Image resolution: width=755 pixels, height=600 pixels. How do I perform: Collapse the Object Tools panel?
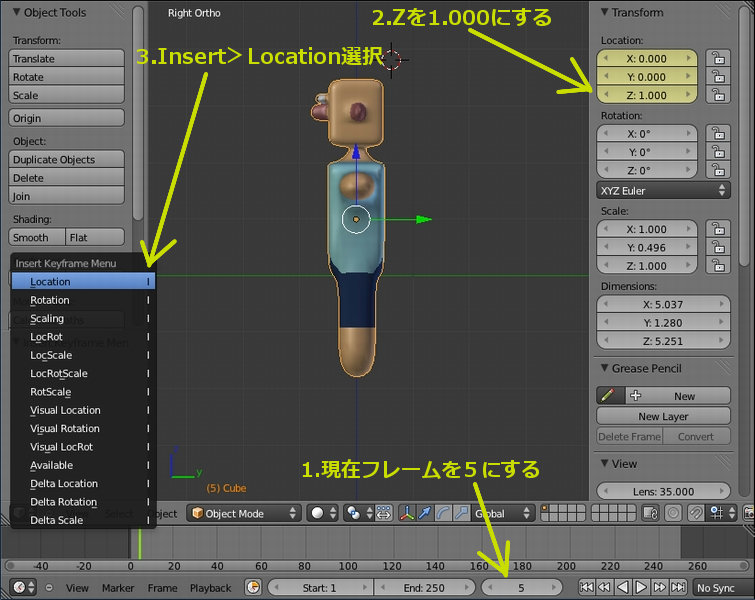pyautogui.click(x=17, y=12)
